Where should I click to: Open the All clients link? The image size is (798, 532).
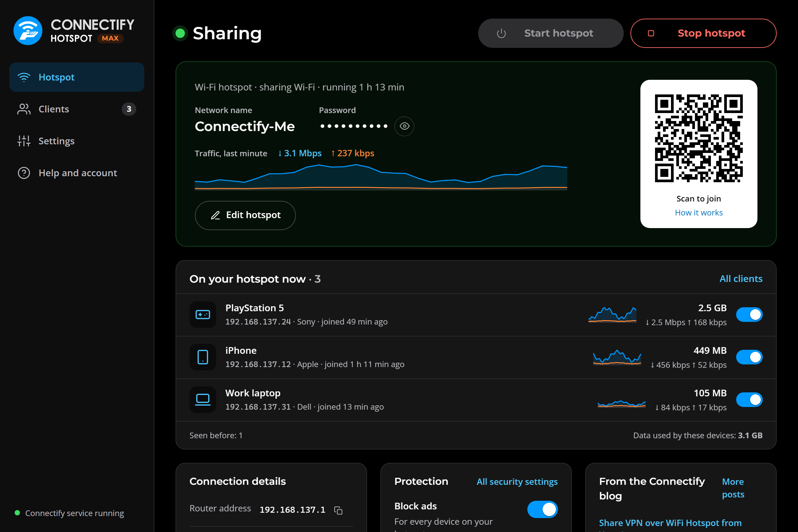pyautogui.click(x=741, y=279)
